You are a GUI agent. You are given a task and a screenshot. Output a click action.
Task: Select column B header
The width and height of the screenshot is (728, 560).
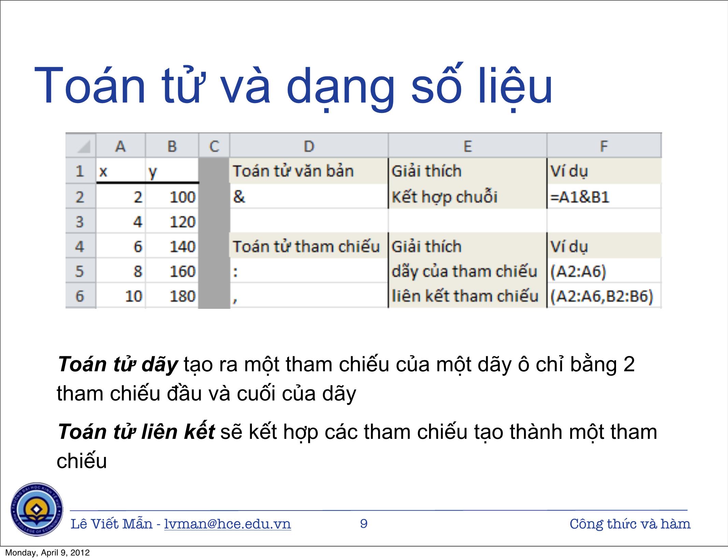tap(172, 146)
